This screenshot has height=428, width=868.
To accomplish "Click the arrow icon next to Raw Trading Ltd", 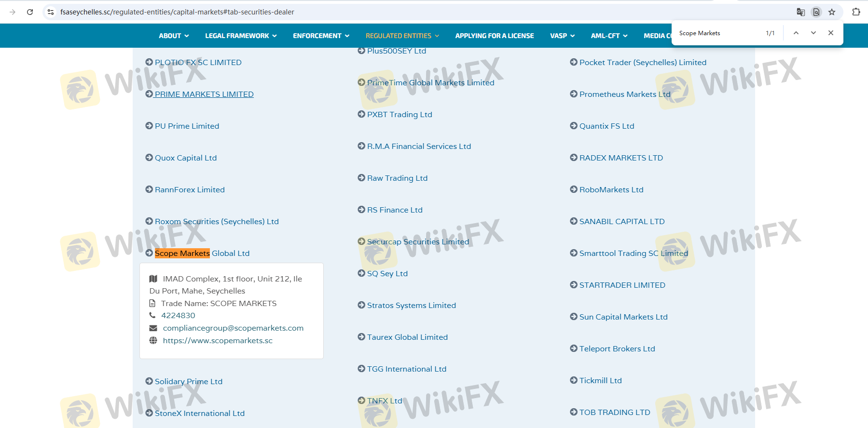I will [361, 178].
